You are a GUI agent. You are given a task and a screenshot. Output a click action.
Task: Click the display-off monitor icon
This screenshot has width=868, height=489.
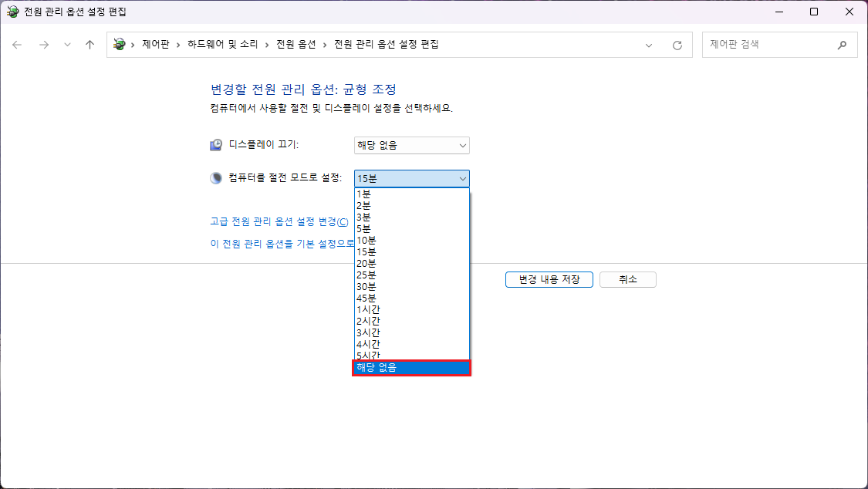pyautogui.click(x=214, y=143)
